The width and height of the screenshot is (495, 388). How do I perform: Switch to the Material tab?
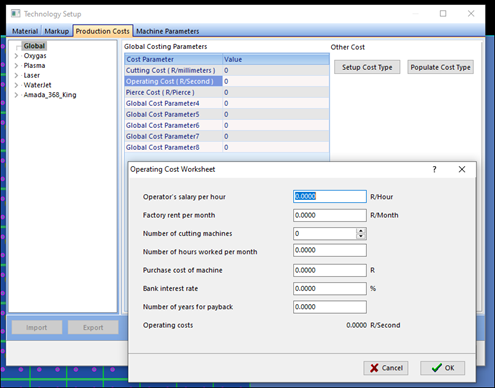click(x=25, y=31)
